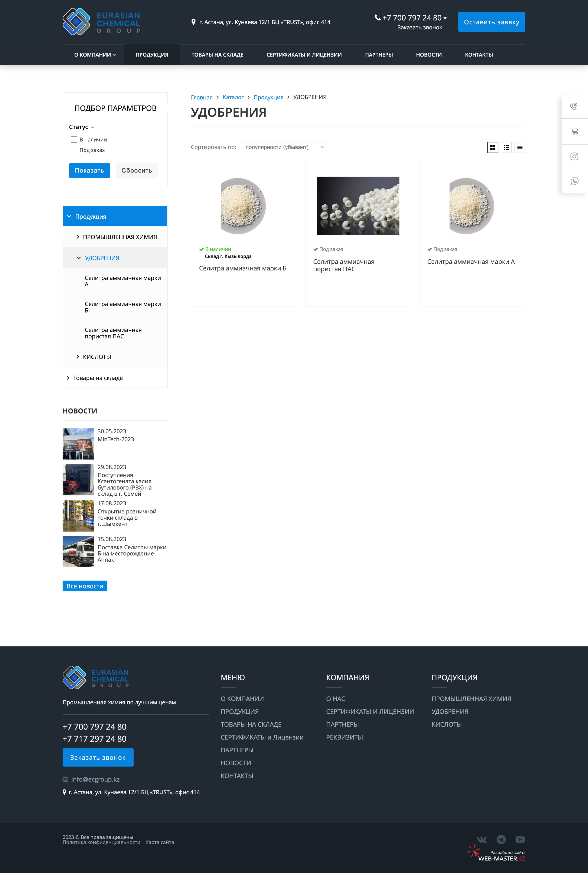Expand 'ПРОМЫШЛЕННАЯ ХИМИЯ' category
The height and width of the screenshot is (873, 588).
[78, 237]
